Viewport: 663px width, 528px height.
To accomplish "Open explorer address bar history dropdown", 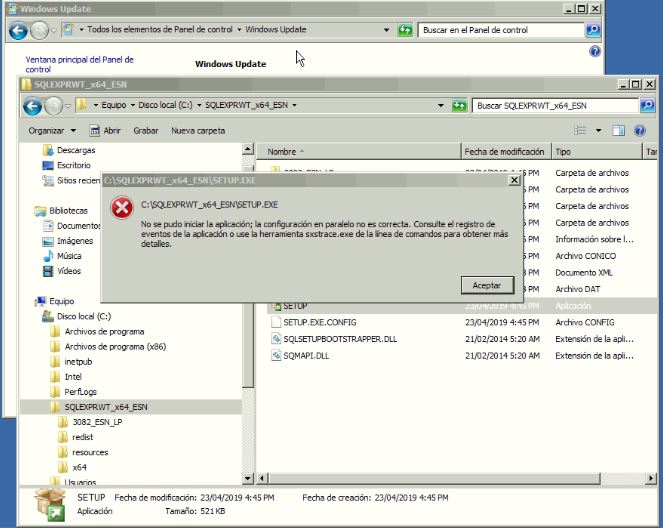I will 441,105.
